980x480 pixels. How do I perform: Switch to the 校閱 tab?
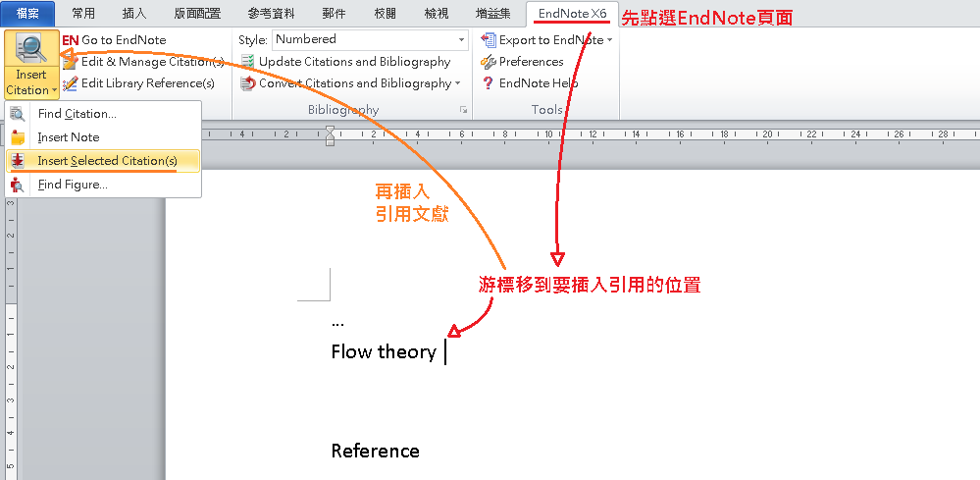(385, 14)
